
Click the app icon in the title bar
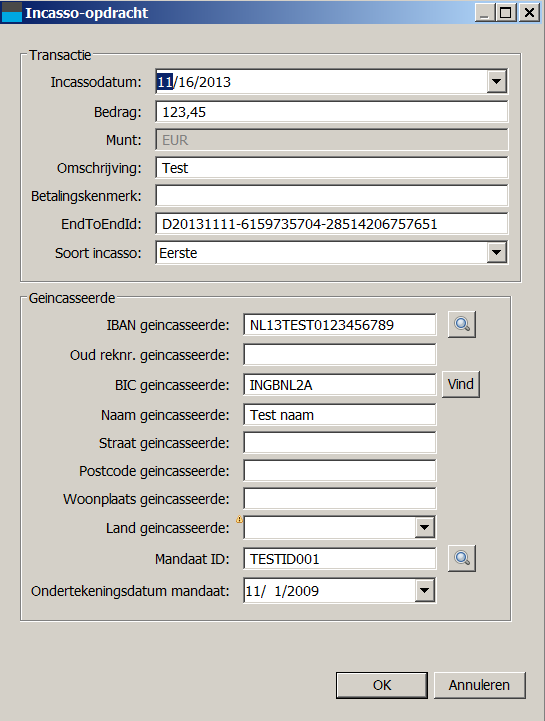point(11,12)
